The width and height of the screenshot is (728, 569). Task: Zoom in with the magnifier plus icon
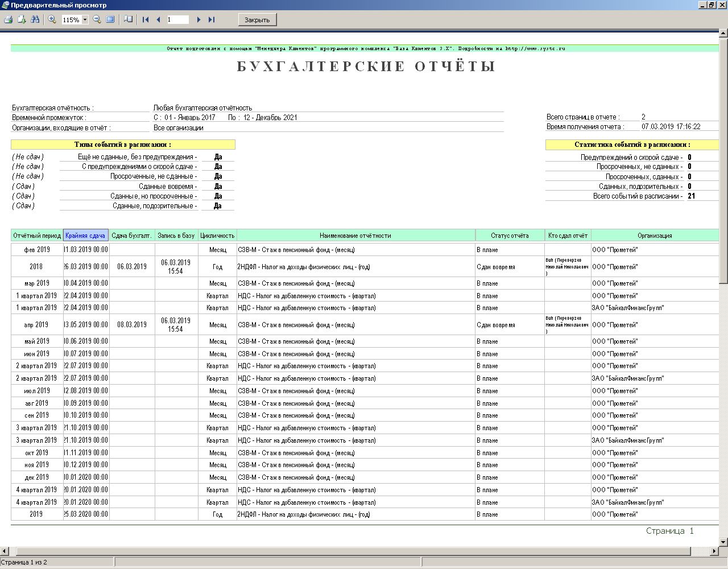tap(52, 19)
